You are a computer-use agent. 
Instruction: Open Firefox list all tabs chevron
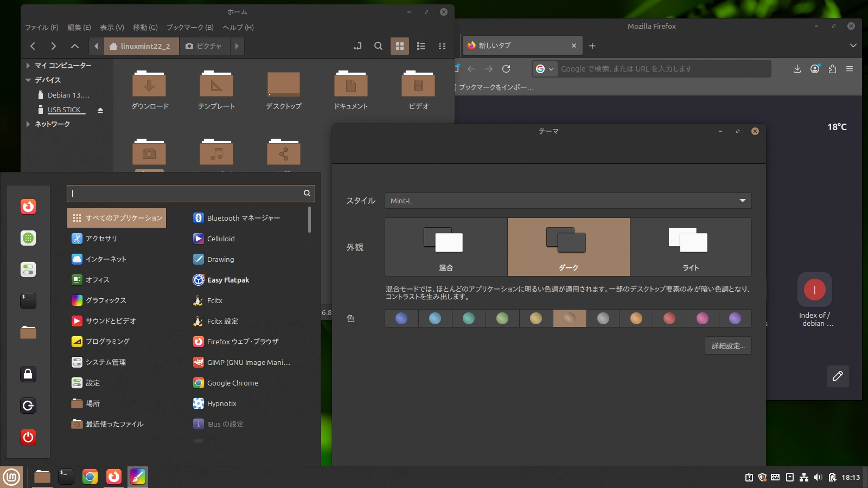(853, 46)
